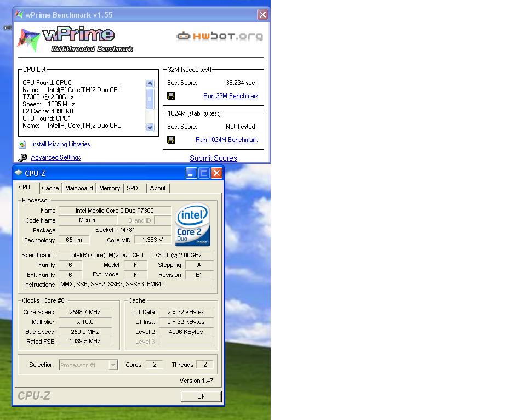
Task: Select the CPU tab in CPU-Z
Action: tap(25, 188)
